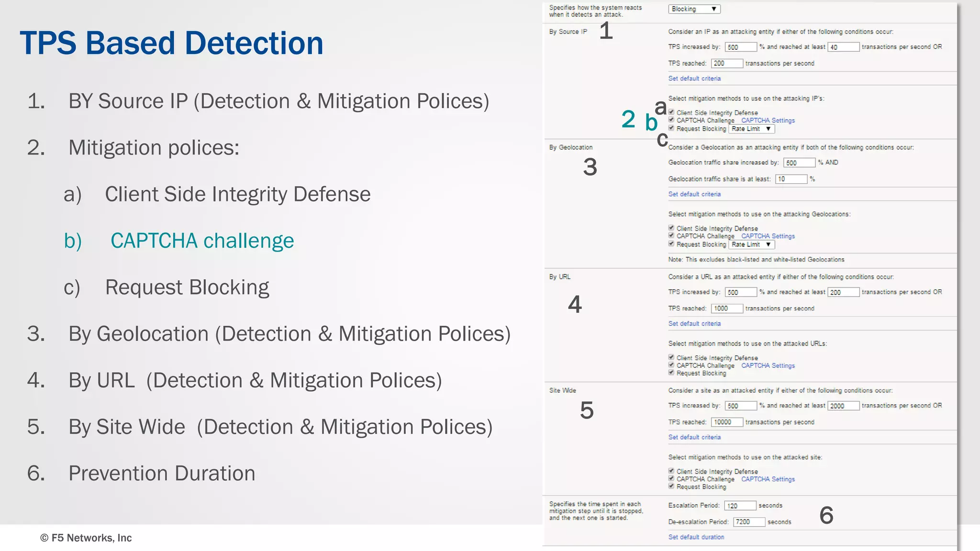Click Source IP reached at least field
Screen dimensions: 980x551
coord(844,47)
